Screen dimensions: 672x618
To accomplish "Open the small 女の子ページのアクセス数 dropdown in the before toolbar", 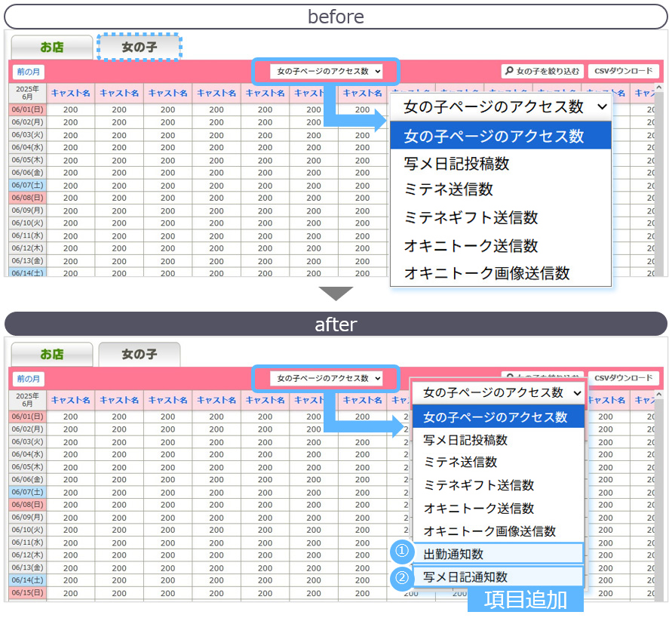I will [327, 72].
